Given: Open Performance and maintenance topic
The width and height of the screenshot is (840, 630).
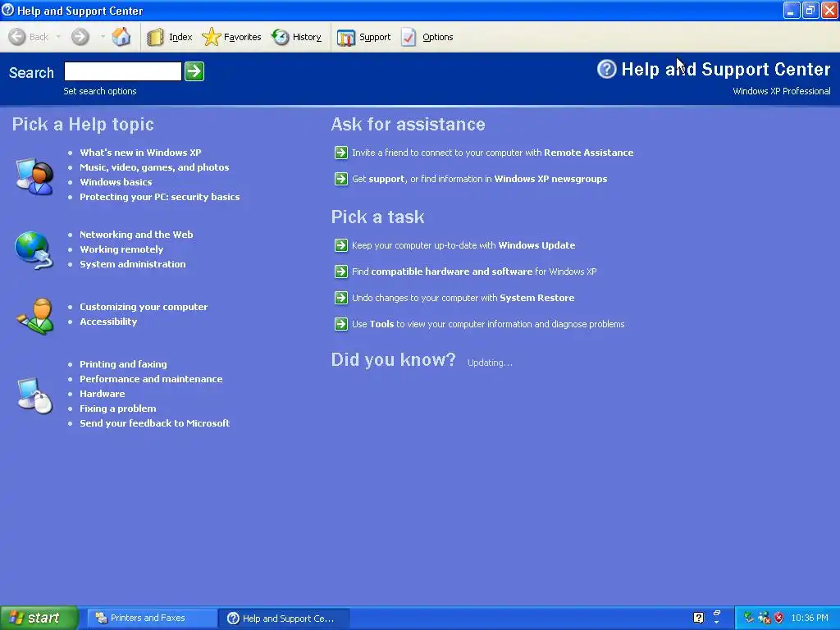Looking at the screenshot, I should 151,379.
